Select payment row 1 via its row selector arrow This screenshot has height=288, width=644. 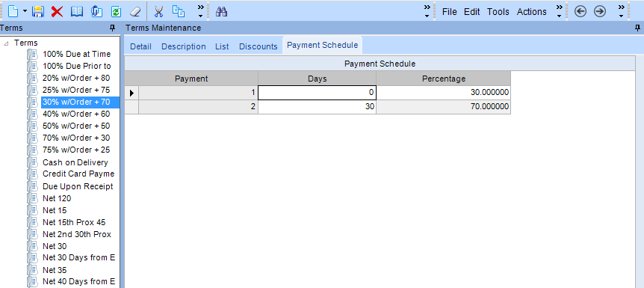(x=131, y=93)
